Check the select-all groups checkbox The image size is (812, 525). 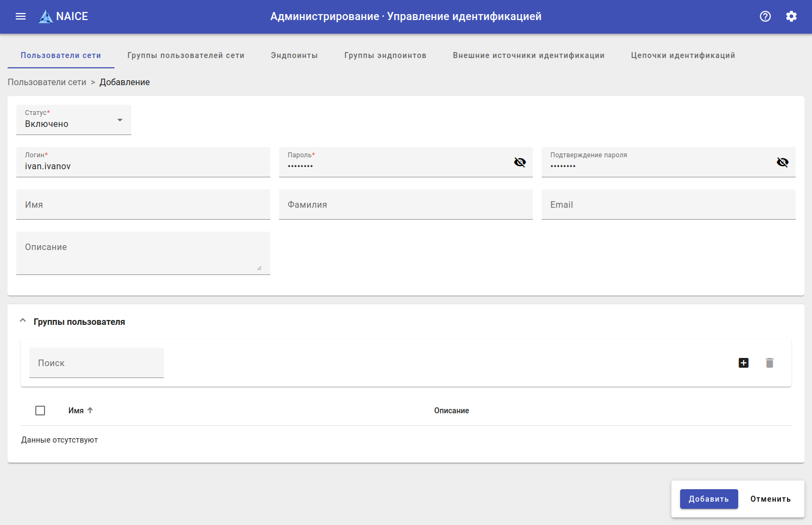(40, 411)
